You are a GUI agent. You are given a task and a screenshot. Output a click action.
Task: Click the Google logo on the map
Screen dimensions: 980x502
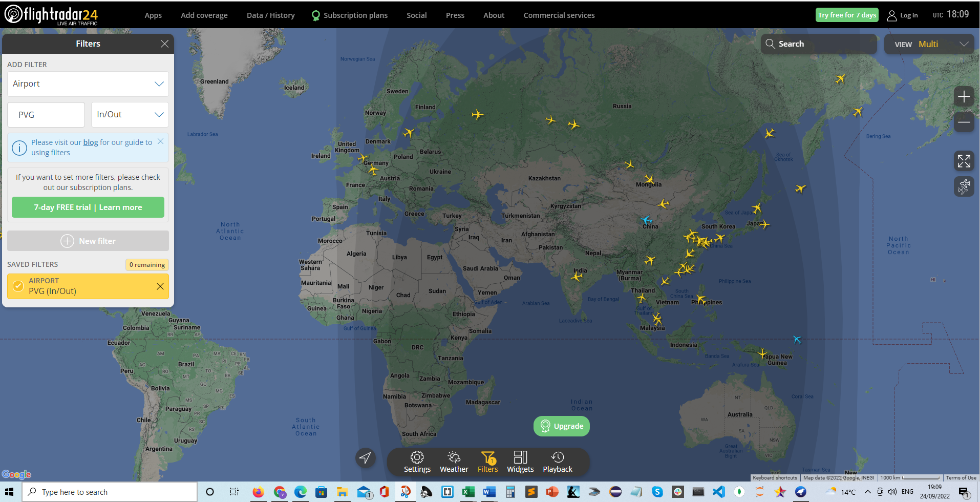(16, 474)
